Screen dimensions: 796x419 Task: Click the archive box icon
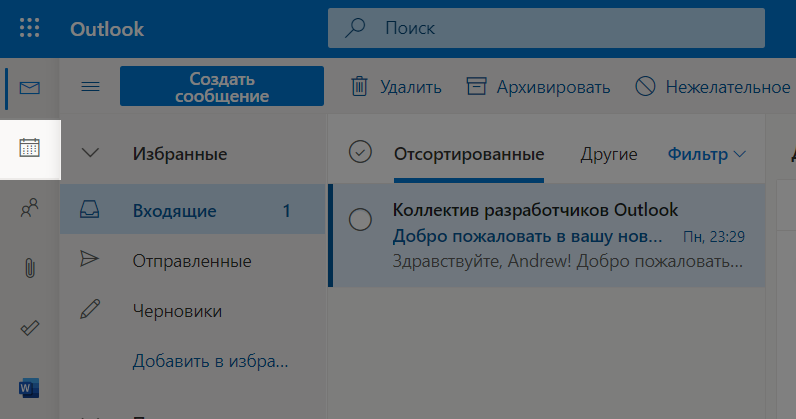click(476, 86)
